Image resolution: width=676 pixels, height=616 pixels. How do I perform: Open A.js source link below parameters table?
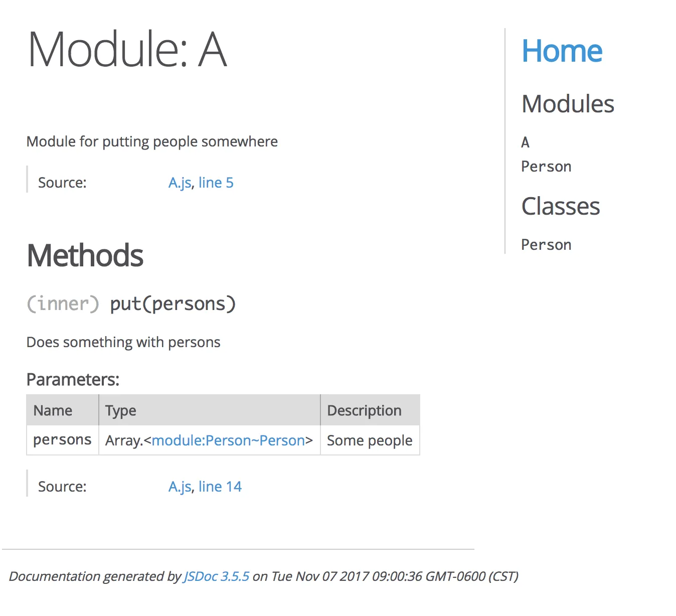180,487
